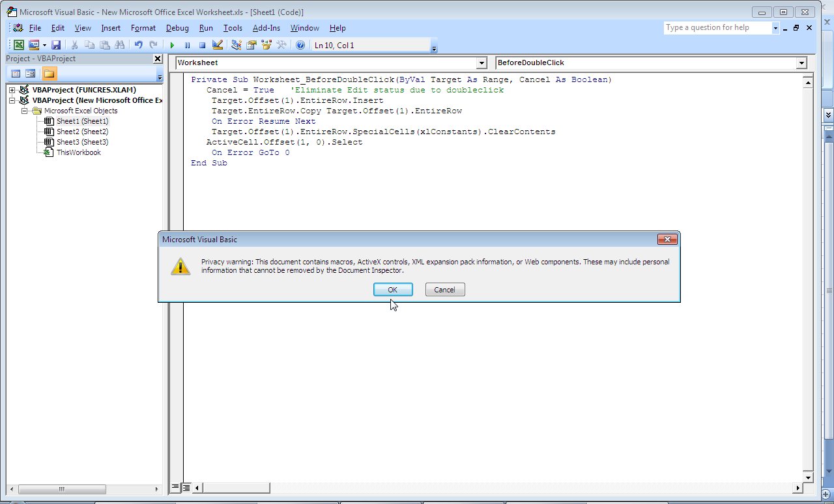The height and width of the screenshot is (504, 834).
Task: Select VBAProject (FUNCRES.XLAM) tree label
Action: 84,90
